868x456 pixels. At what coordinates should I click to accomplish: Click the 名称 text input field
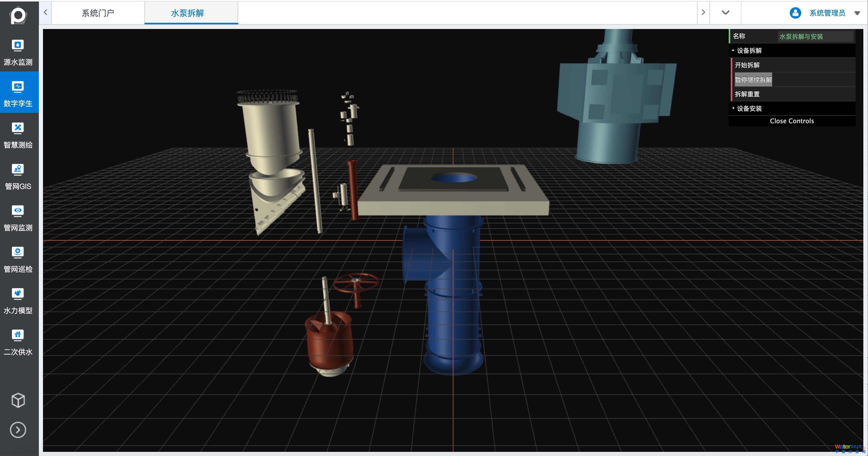(815, 36)
